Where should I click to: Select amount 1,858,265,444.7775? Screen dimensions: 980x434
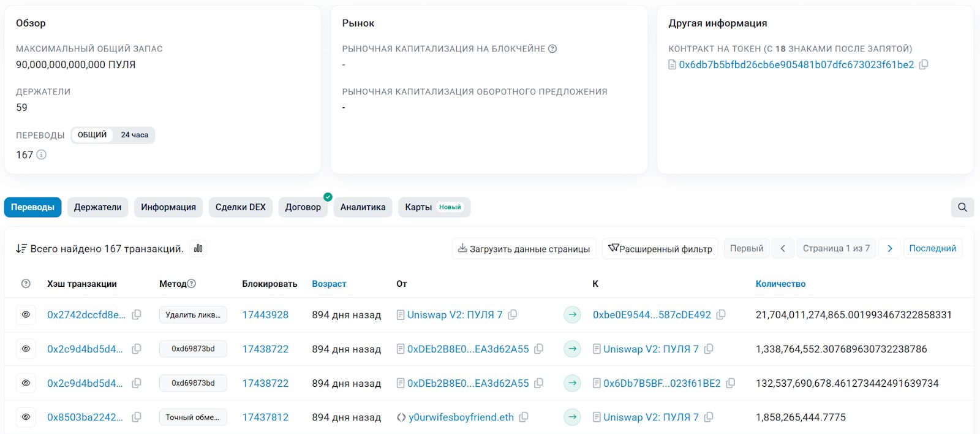pyautogui.click(x=801, y=417)
